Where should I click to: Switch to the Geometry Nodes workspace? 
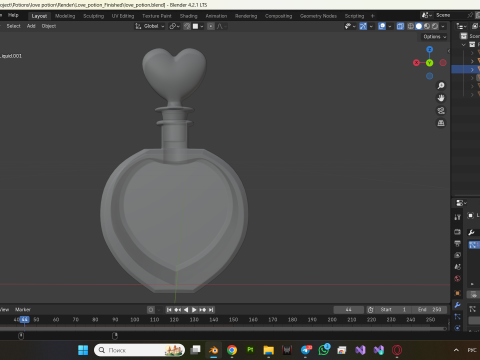point(318,16)
